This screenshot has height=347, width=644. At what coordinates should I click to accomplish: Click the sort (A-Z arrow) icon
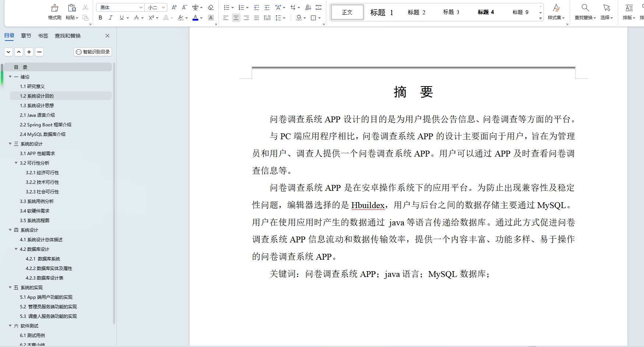coord(308,7)
